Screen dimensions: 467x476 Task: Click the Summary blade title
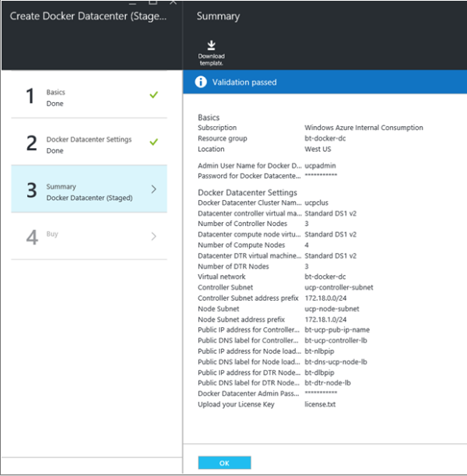pos(218,16)
